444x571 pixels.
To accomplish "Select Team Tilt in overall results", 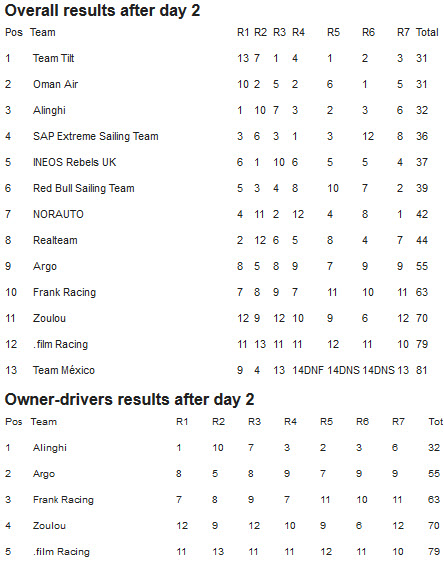I will pyautogui.click(x=54, y=58).
